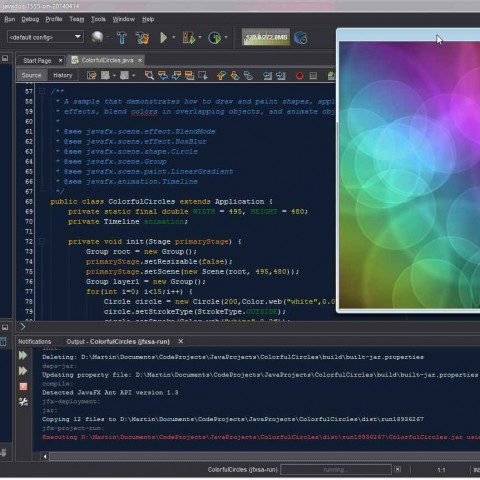This screenshot has height=480, width=480.
Task: Click the Find Selection magnifier icon
Action: pyautogui.click(x=149, y=75)
